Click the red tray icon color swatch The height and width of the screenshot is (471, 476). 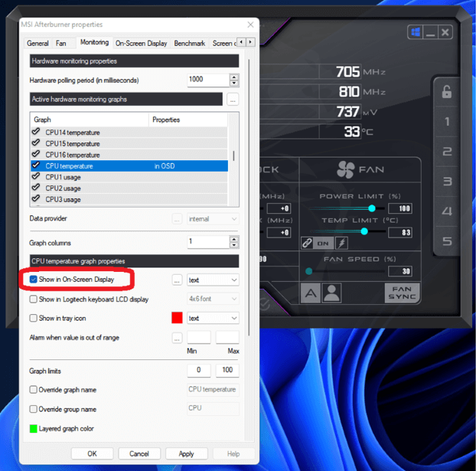pyautogui.click(x=177, y=318)
